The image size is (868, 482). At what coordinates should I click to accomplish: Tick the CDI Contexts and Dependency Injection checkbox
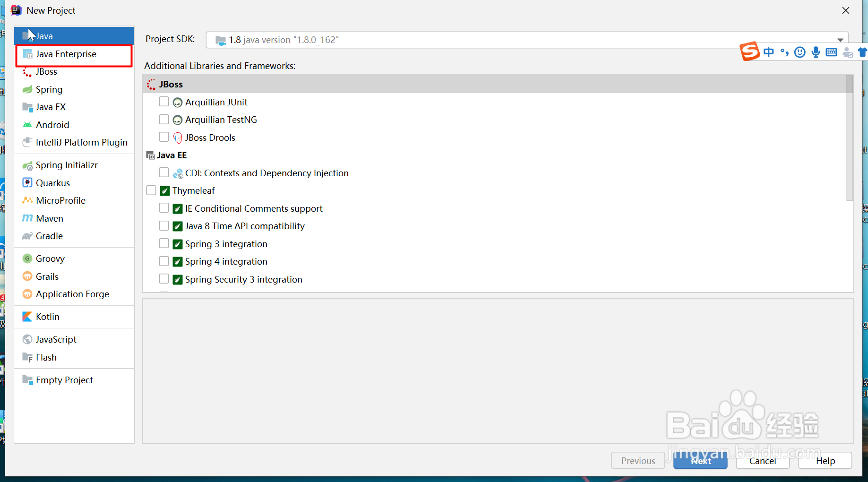pos(164,172)
